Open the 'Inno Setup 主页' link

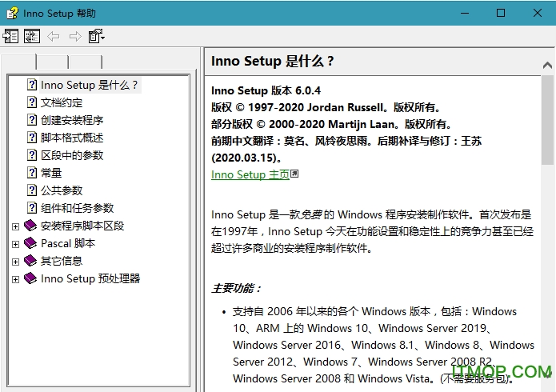click(250, 174)
